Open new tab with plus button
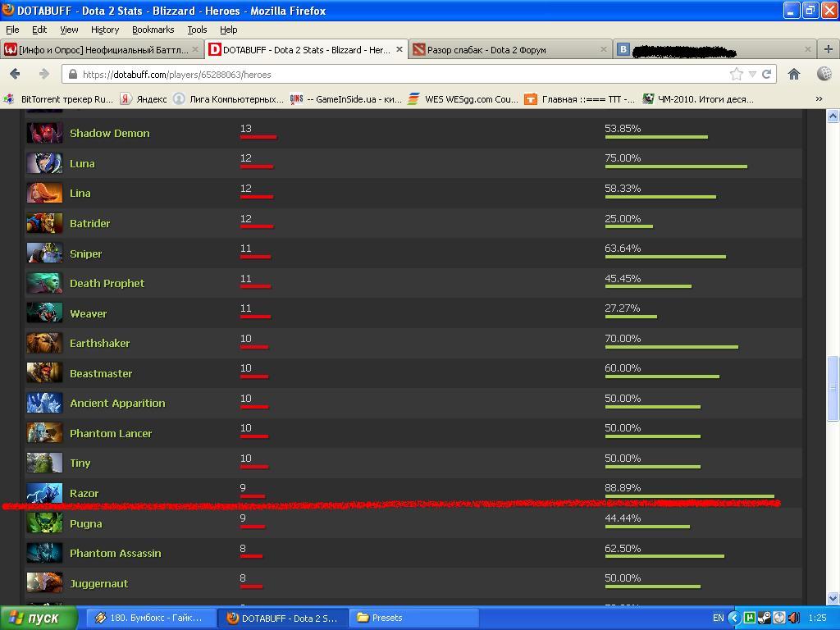This screenshot has width=840, height=630. (x=829, y=49)
